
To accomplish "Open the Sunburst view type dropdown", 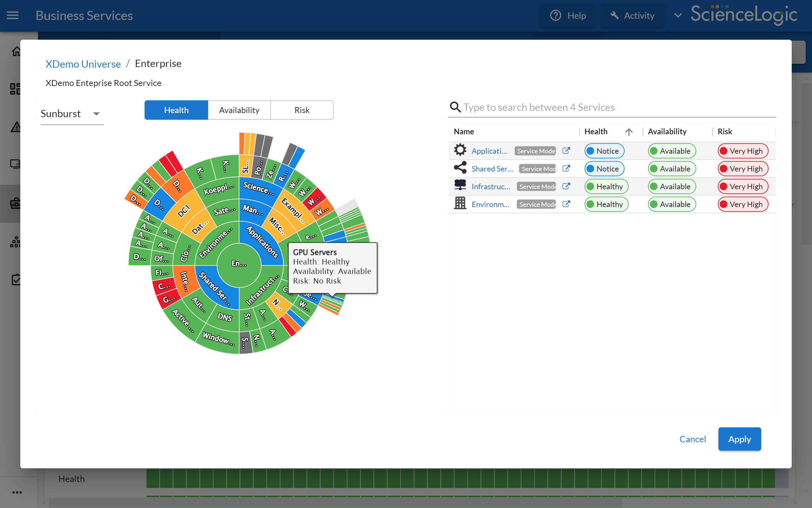I will pos(72,114).
